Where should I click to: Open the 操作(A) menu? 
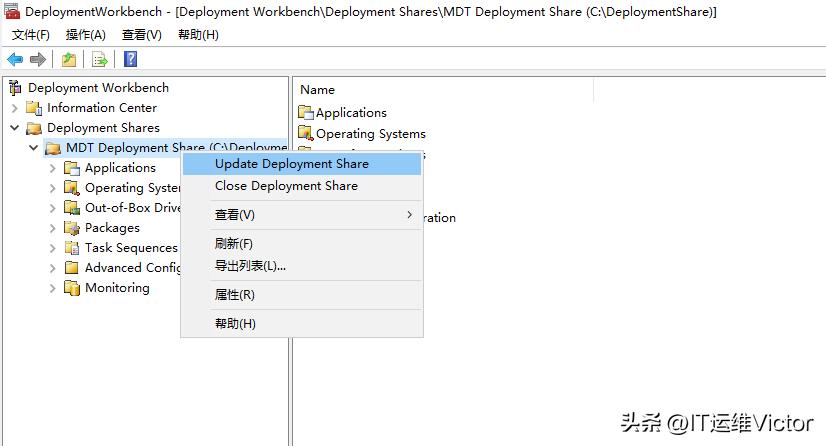pos(85,35)
